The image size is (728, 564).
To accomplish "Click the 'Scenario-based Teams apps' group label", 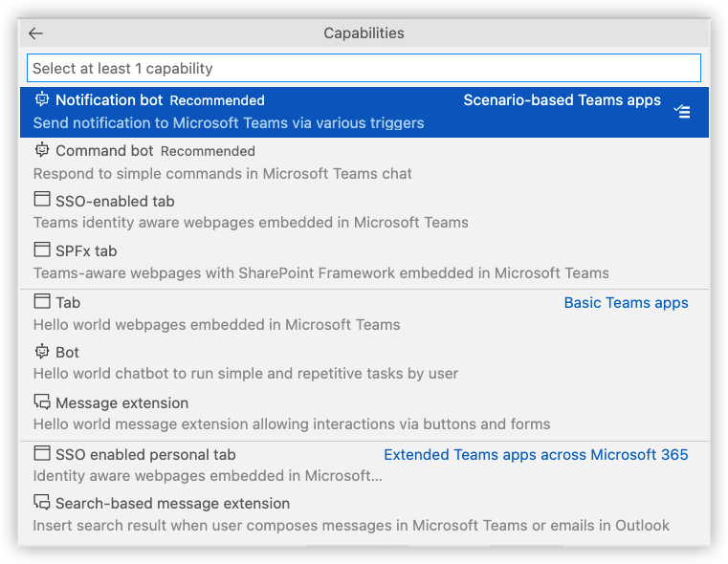I will point(562,100).
